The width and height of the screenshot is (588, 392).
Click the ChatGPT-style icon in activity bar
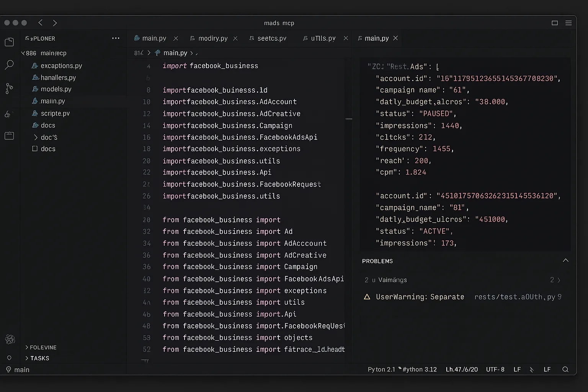point(10,339)
